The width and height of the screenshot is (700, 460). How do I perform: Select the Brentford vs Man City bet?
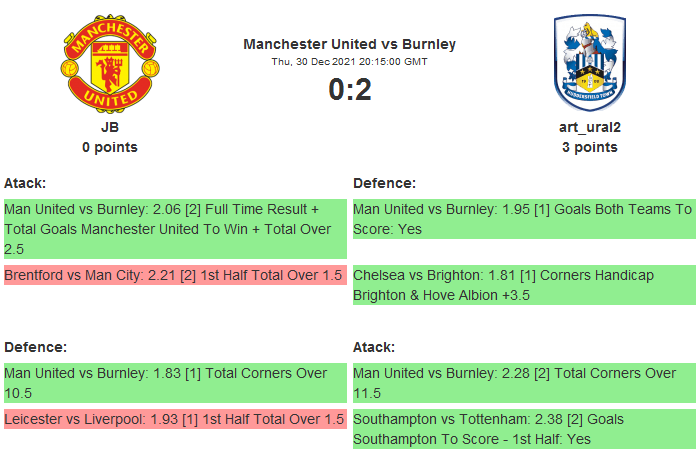point(175,274)
